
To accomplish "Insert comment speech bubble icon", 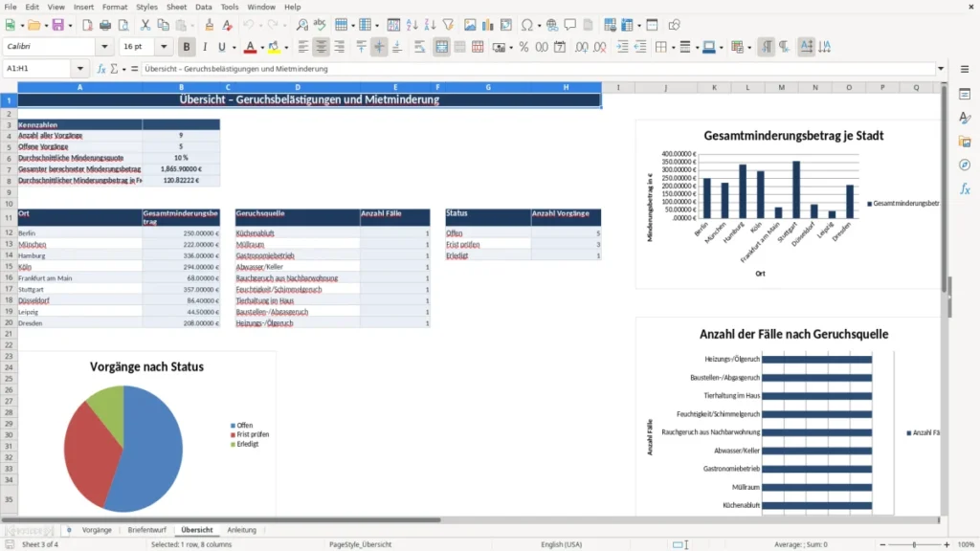I will click(570, 25).
